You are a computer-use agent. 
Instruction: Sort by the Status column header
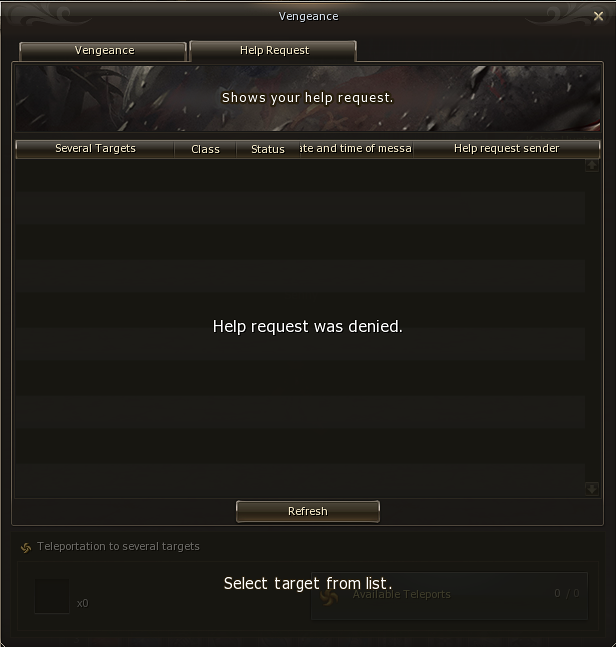[268, 149]
